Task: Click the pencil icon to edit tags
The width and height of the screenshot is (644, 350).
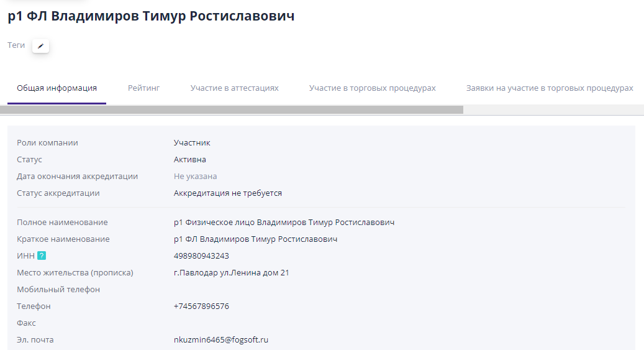Action: point(40,45)
